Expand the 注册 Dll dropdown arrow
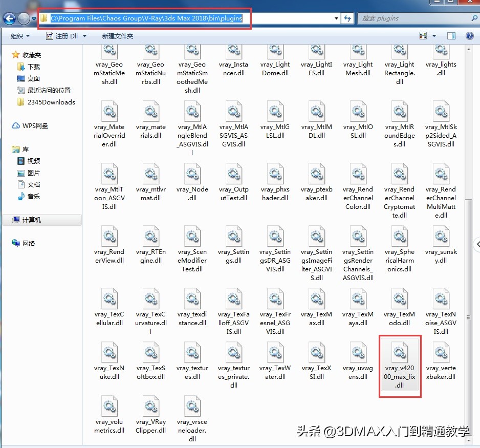Viewport: 480px width, 448px height. click(x=85, y=36)
